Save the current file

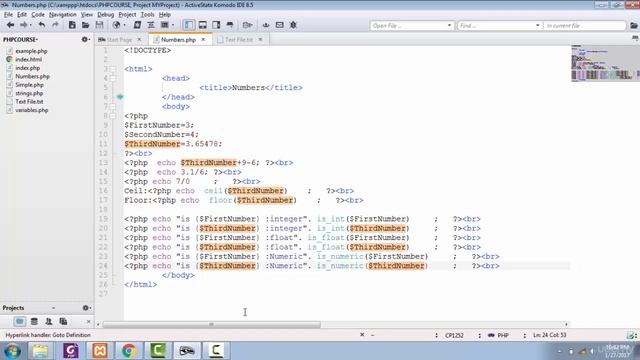99,25
